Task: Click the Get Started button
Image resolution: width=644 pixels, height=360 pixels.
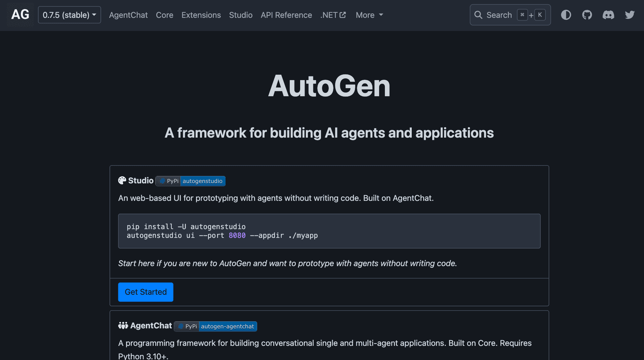Action: pyautogui.click(x=146, y=292)
